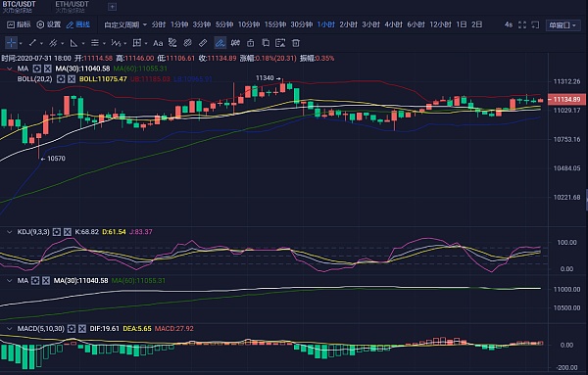The width and height of the screenshot is (588, 375).
Task: Switch to the 2日 timeframe
Action: [x=476, y=24]
